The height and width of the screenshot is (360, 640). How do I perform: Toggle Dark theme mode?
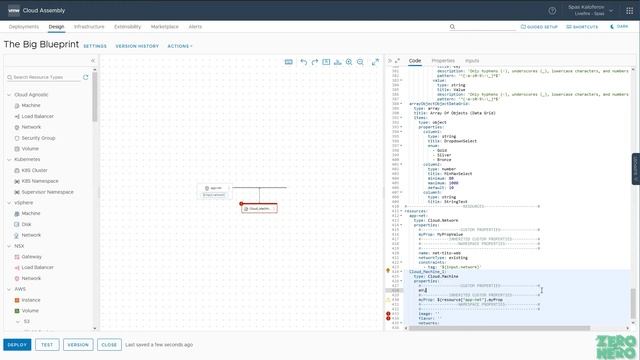[619, 27]
